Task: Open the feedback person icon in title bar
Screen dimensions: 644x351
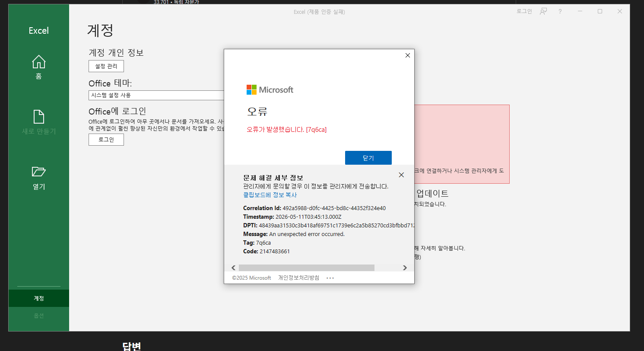Action: (543, 11)
